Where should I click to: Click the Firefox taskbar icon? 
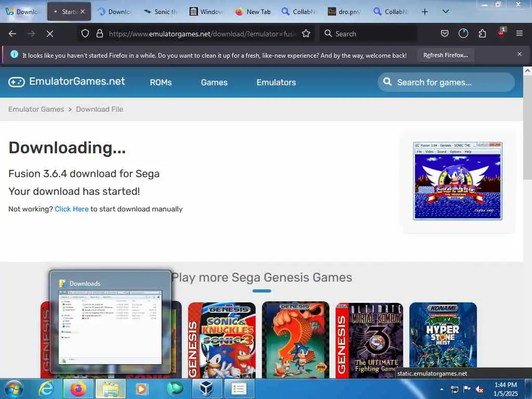tap(78, 389)
